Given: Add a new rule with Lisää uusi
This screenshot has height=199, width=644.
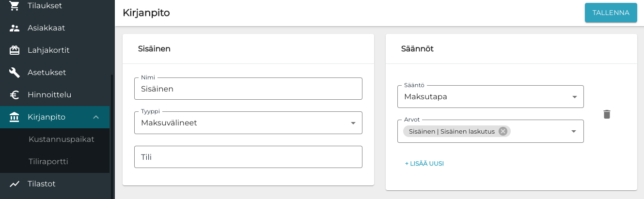Looking at the screenshot, I should (424, 164).
